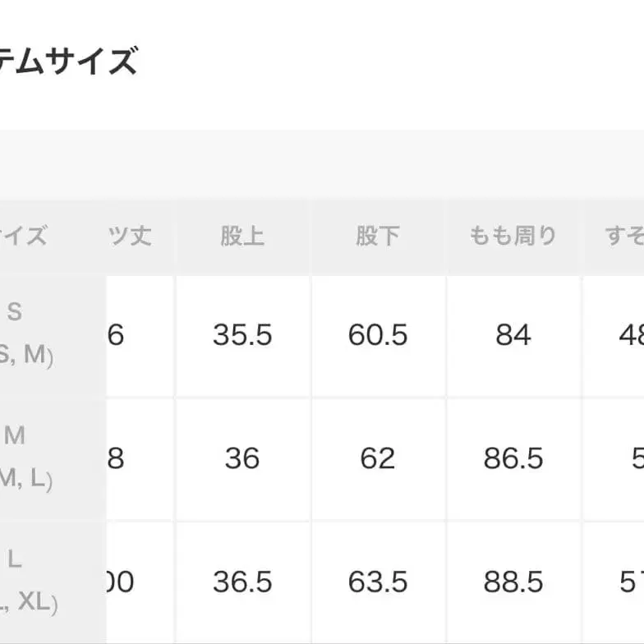Select the 35.5 rise value for size S
This screenshot has width=644, height=644.
click(x=242, y=335)
